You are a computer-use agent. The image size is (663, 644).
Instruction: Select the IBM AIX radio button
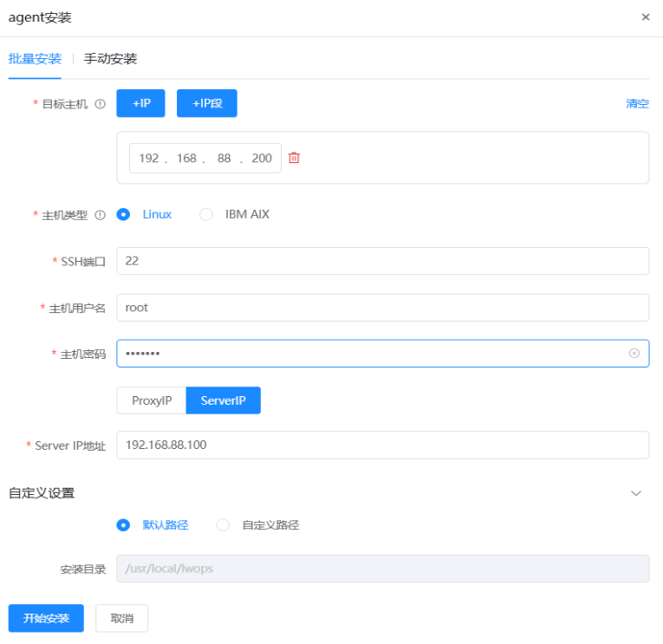tap(206, 214)
